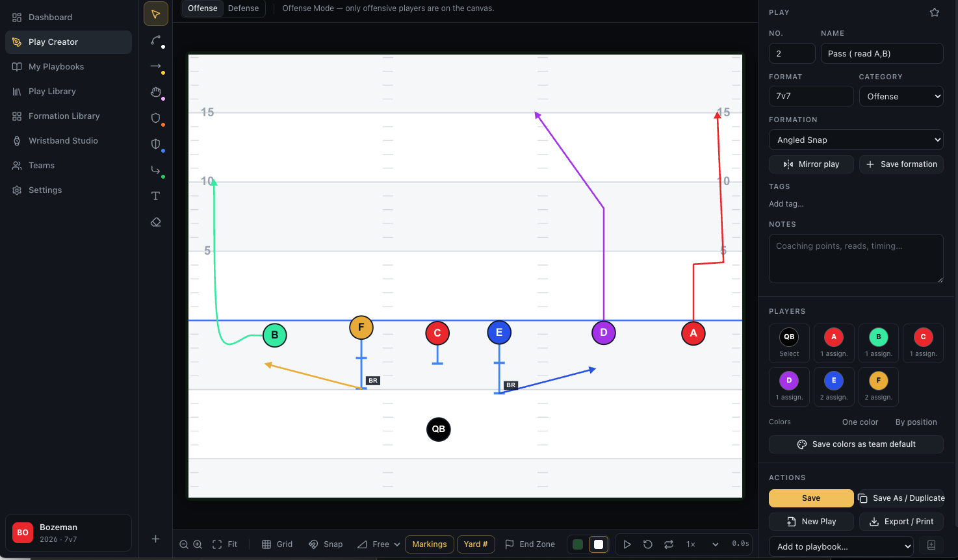Select the straight arrow route tool

156,66
